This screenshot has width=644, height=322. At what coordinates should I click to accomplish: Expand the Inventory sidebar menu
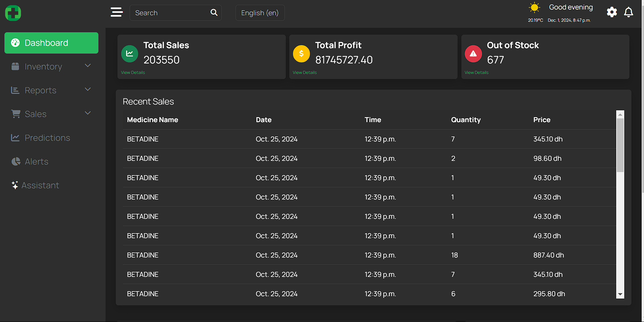(x=51, y=67)
